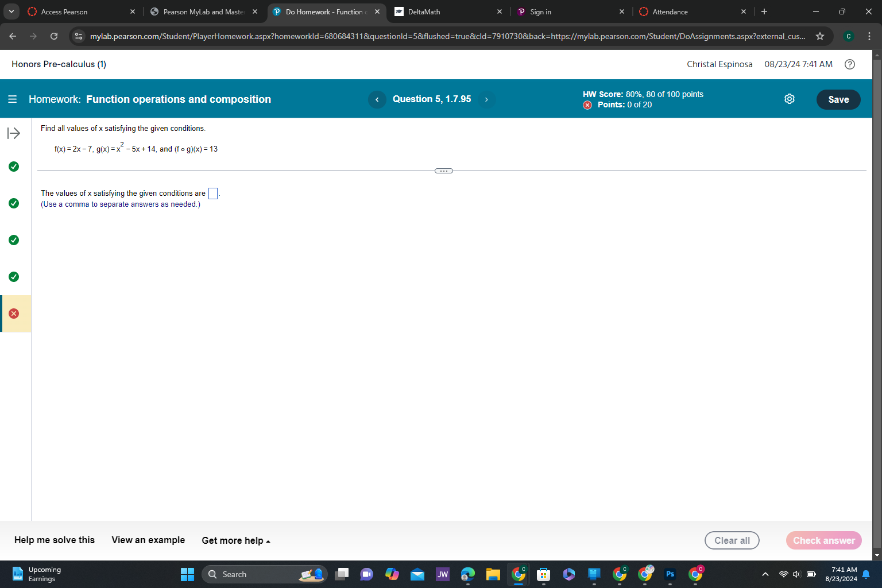Open Photoshop from the taskbar
This screenshot has width=882, height=588.
click(x=670, y=574)
